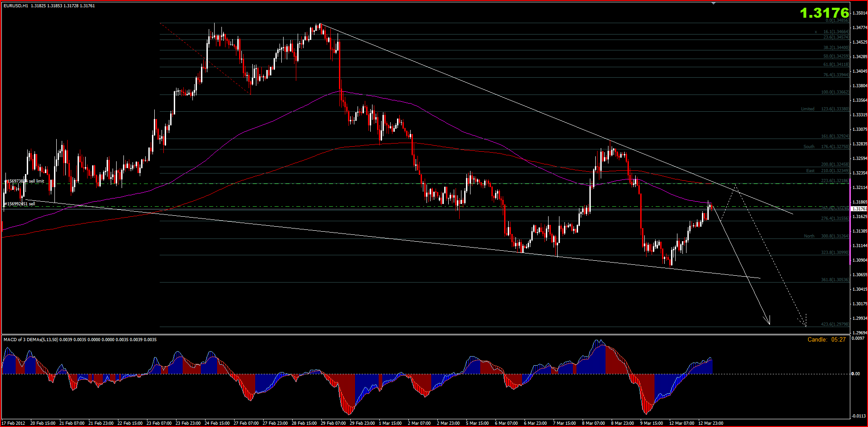Image resolution: width=868 pixels, height=427 pixels.
Task: Select the Fibonacci 161.8(1.32924) level label
Action: coord(835,136)
